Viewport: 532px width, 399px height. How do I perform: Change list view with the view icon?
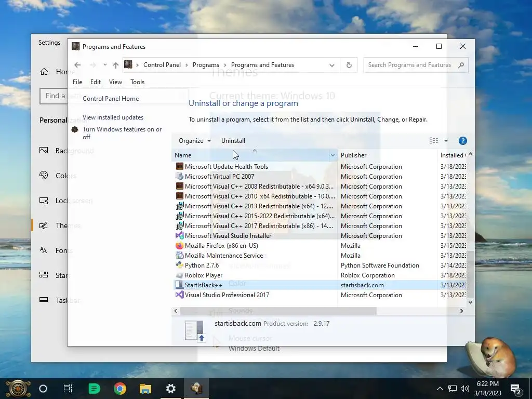(x=434, y=141)
